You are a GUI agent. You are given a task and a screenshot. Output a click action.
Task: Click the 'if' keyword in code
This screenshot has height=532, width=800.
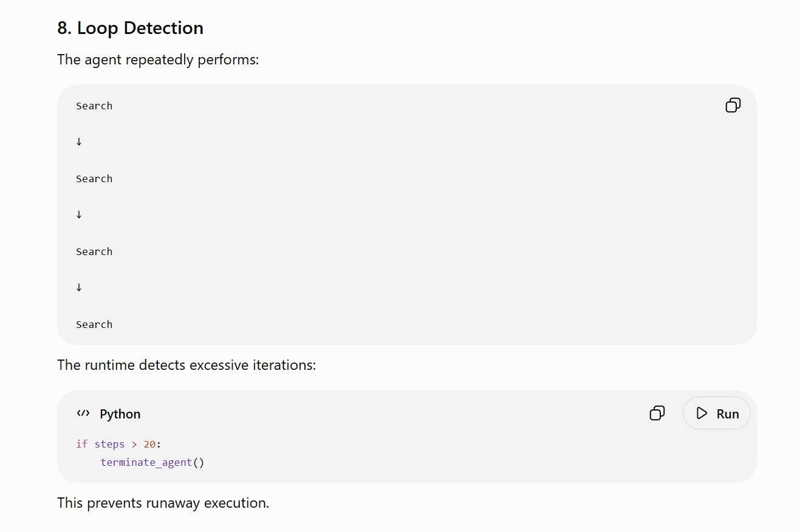[x=82, y=444]
